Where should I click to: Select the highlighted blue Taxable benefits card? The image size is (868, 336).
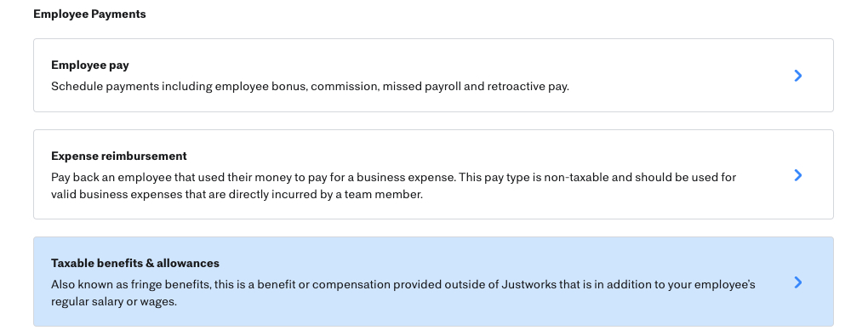coord(433,282)
